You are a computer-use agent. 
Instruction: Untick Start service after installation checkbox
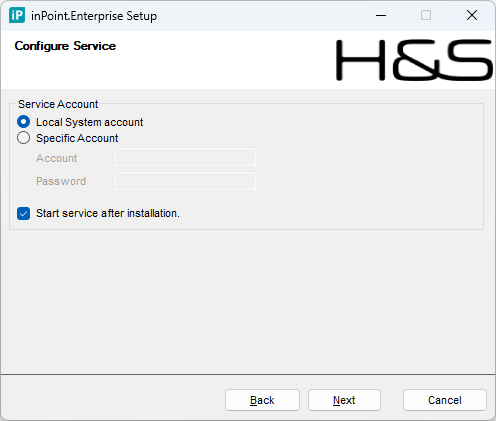[23, 213]
